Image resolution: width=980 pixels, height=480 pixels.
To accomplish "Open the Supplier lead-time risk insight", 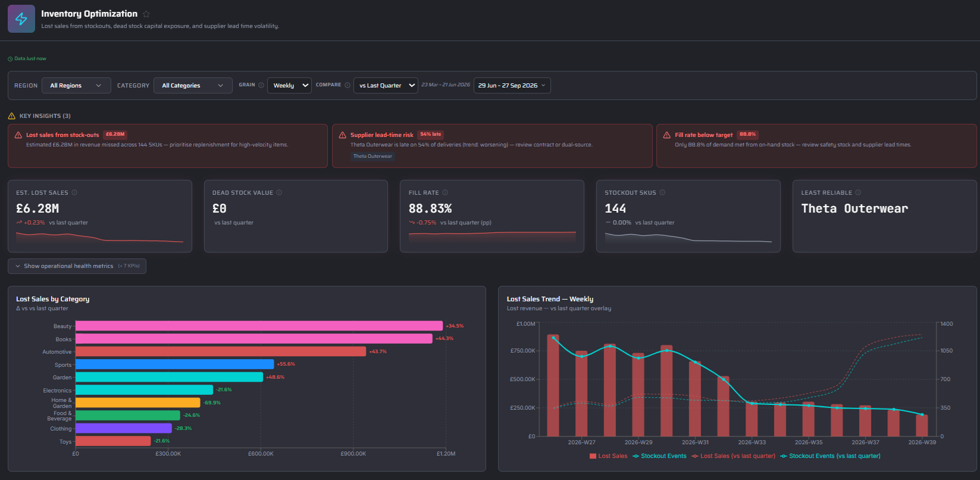I will [491, 146].
